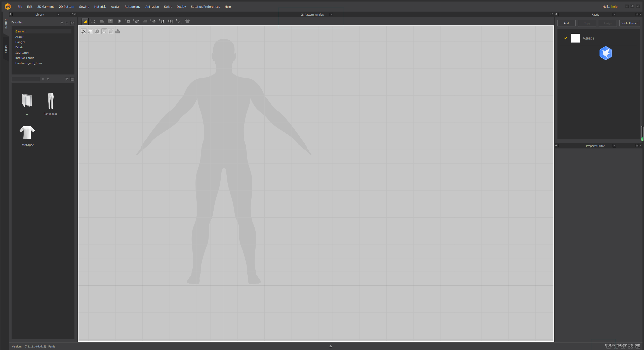Click the gray T-shirt toolbar icon
The width and height of the screenshot is (644, 350).
187,21
